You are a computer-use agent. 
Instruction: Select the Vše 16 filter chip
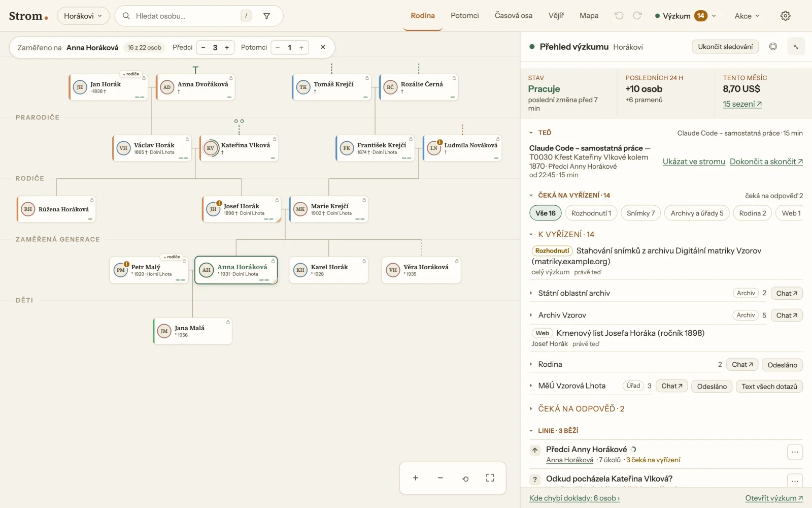(x=546, y=213)
